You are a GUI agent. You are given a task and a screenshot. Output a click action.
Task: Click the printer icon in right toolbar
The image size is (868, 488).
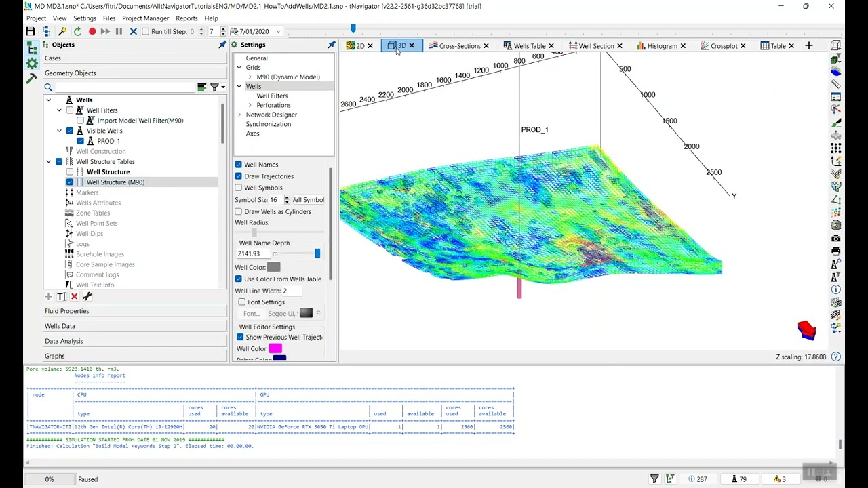pos(835,251)
